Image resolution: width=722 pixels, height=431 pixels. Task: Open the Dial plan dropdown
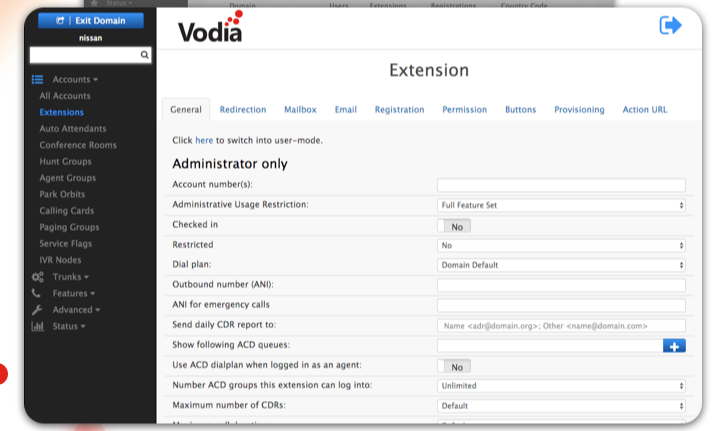[x=561, y=265]
